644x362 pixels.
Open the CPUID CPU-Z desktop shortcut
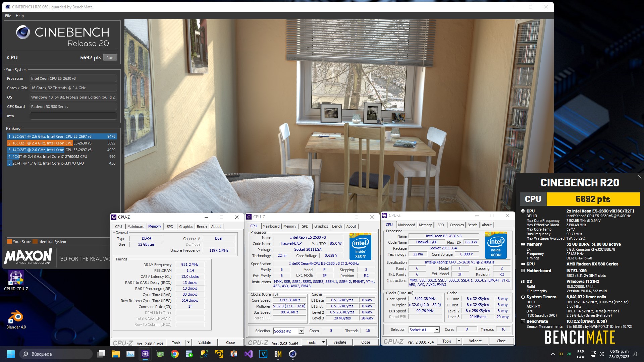coord(16,281)
